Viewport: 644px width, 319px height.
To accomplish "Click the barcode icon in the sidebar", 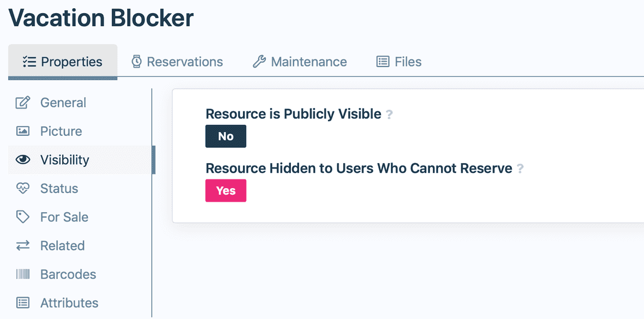I will point(23,274).
